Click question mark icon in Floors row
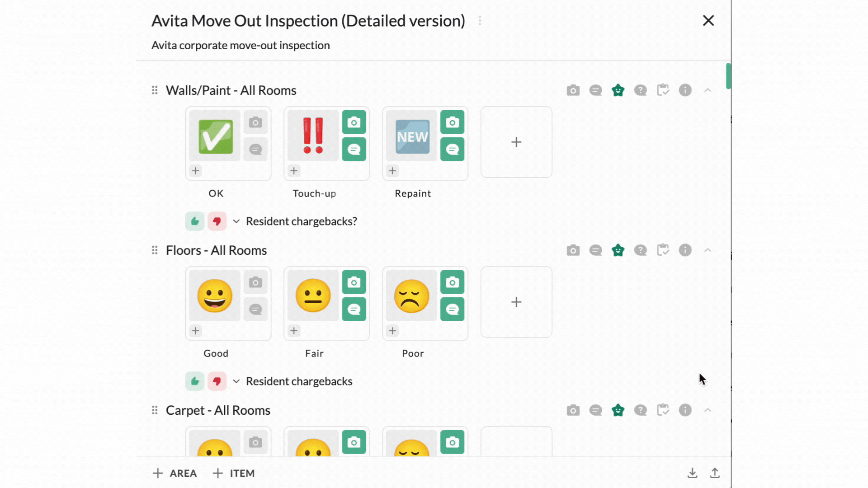 click(x=640, y=250)
